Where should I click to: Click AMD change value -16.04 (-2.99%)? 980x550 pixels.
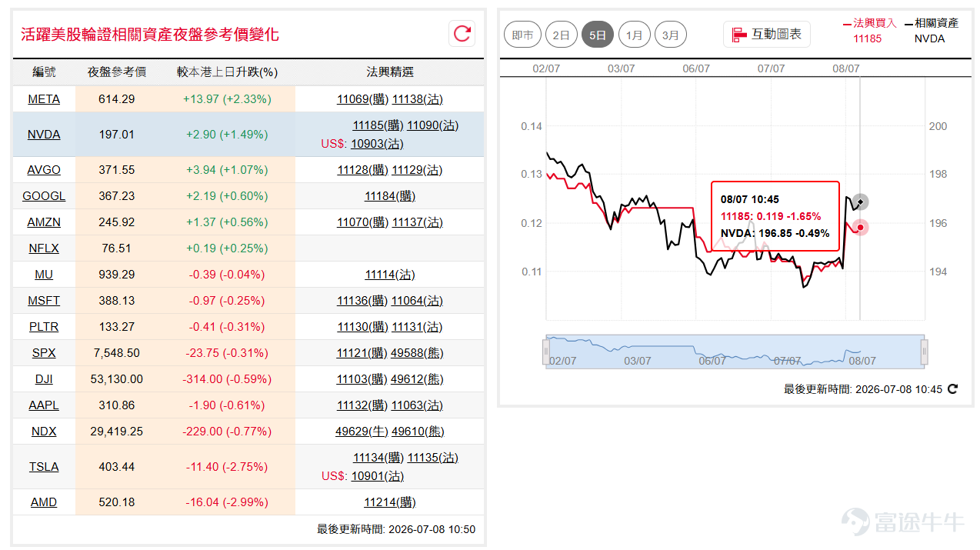tap(227, 502)
